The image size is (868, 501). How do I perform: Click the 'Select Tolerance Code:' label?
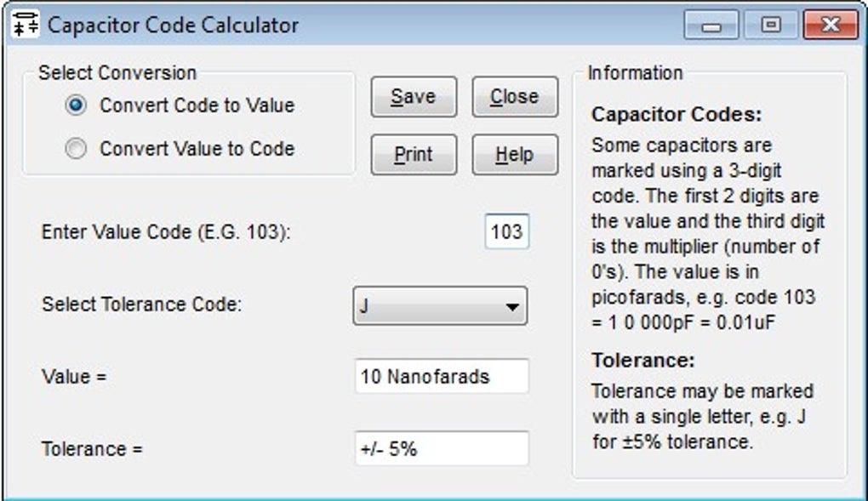coord(142,304)
